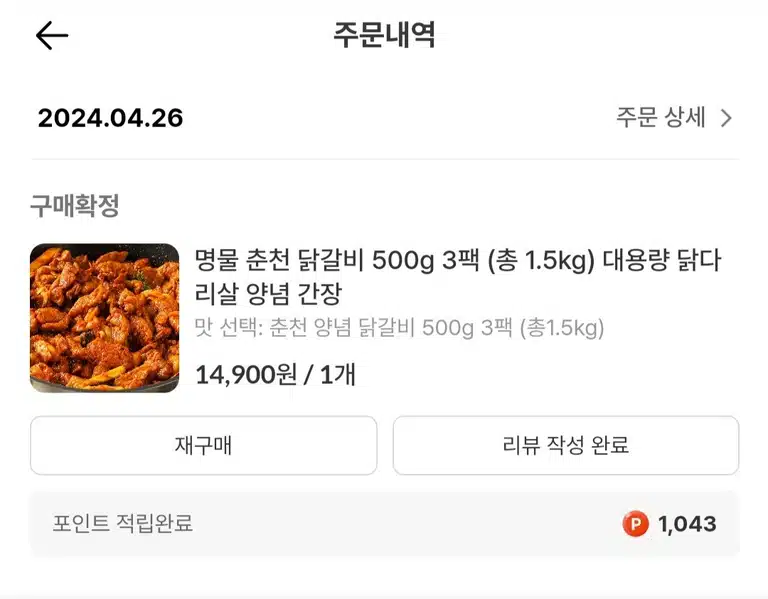Click the 500g 3팩 (총 1.5kg) title text
Image resolution: width=768 pixels, height=599 pixels.
click(x=483, y=261)
